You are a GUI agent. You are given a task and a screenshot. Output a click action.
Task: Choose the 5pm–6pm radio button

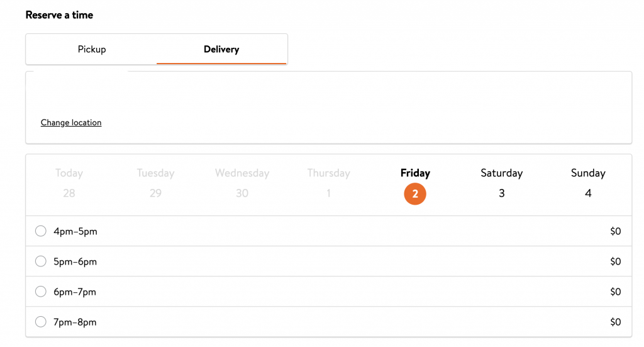pyautogui.click(x=41, y=261)
